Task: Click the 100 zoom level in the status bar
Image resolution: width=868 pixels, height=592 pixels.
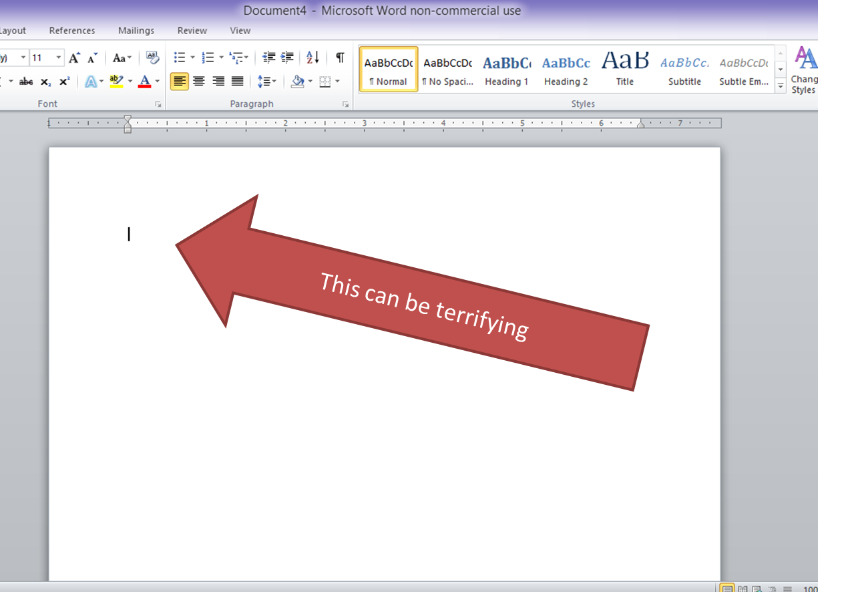Action: 810,589
